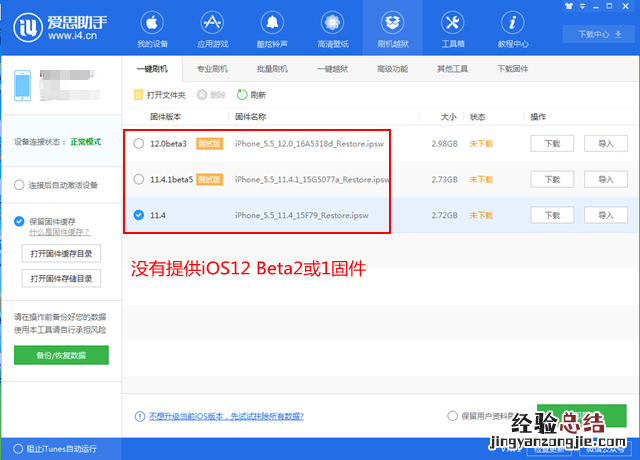640x460 pixels.
Task: Open the 不想升级当前iOS版本 link
Action: click(x=226, y=416)
